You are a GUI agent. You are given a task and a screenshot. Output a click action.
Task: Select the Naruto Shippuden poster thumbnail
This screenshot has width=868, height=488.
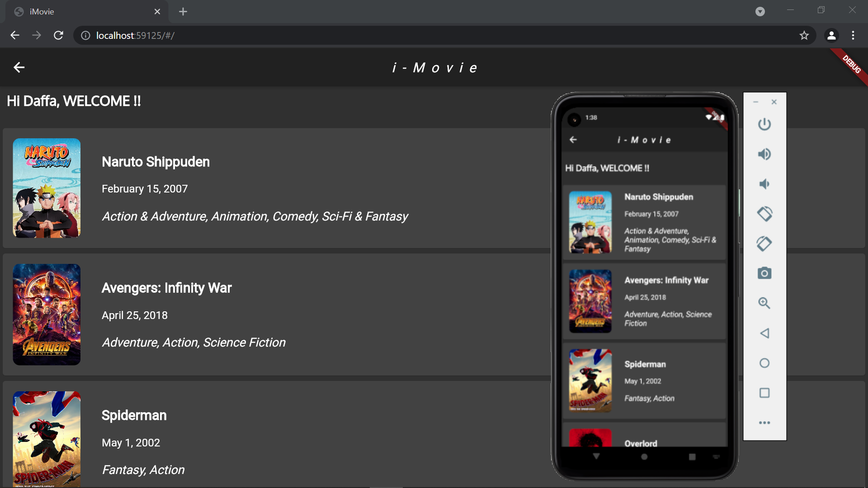pyautogui.click(x=47, y=188)
